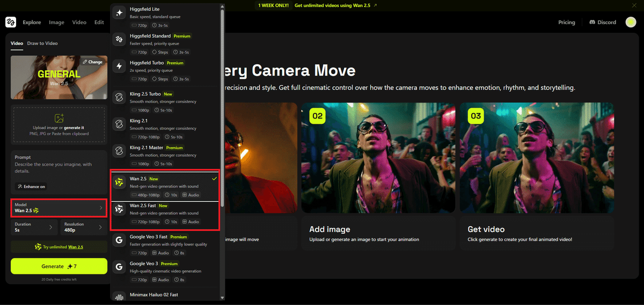Click the Higgsfield Standard model icon

pos(119,40)
